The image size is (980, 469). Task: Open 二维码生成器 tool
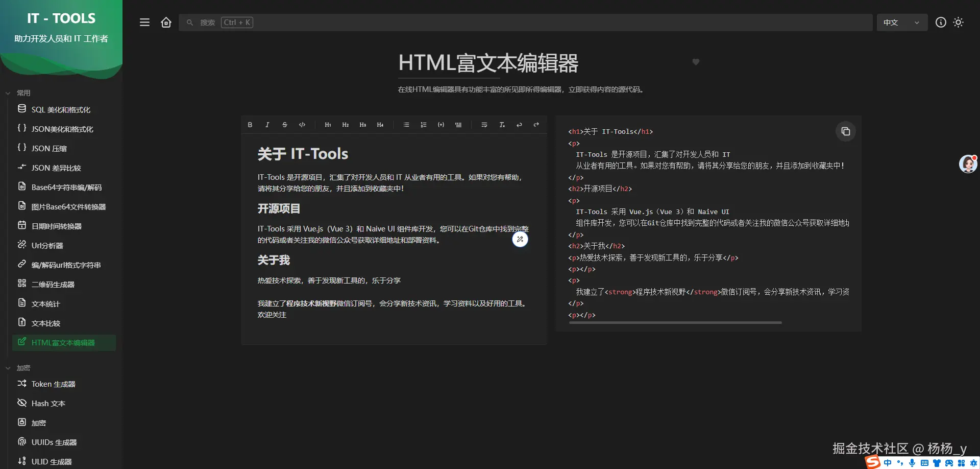click(x=64, y=284)
